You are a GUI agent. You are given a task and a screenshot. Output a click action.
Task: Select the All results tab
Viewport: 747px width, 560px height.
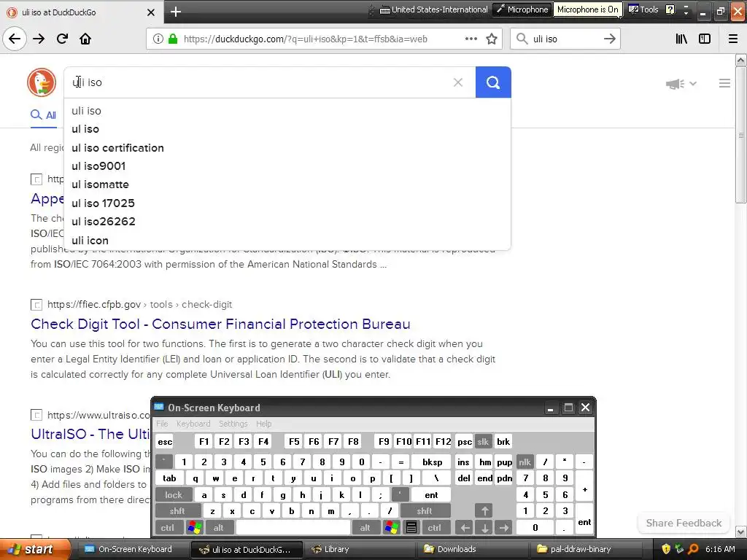43,114
